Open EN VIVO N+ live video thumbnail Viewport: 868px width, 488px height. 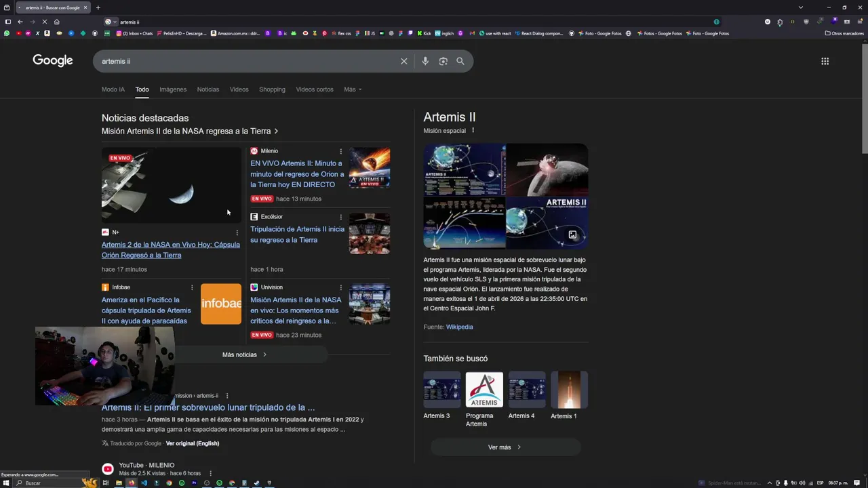coord(172,185)
